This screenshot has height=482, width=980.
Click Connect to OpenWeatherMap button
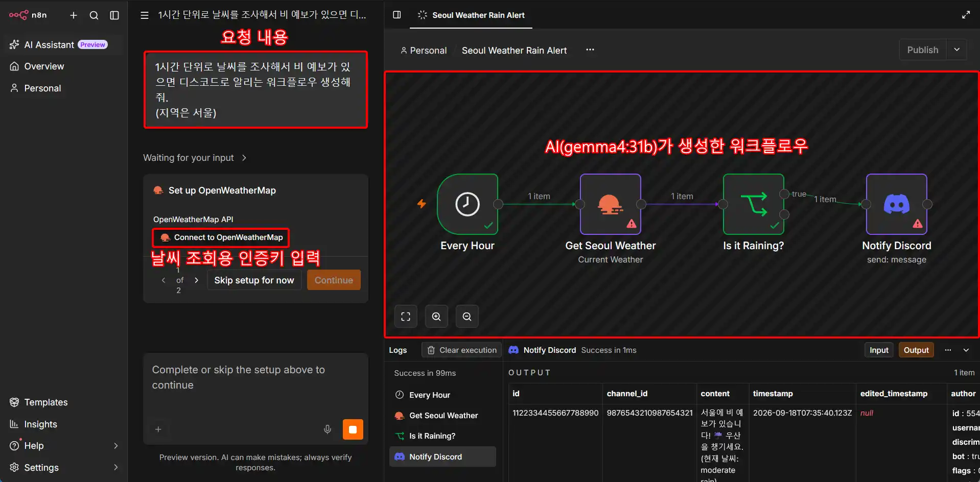[x=221, y=237]
